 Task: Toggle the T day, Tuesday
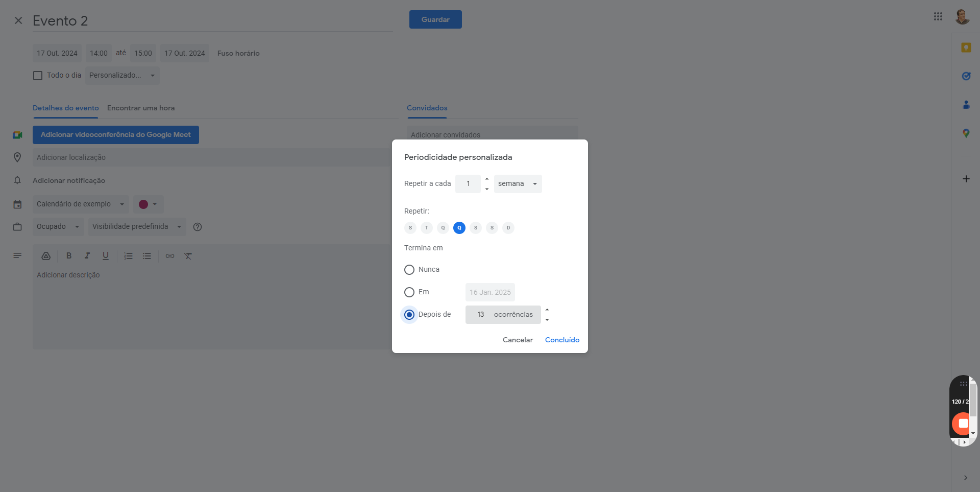(427, 228)
